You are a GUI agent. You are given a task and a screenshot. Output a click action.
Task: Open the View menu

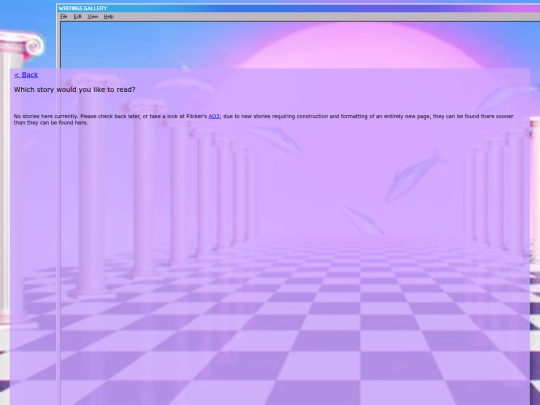tap(93, 17)
